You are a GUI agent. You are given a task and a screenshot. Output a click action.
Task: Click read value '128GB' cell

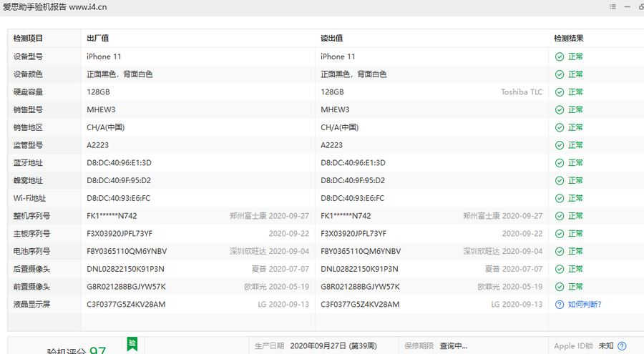332,92
